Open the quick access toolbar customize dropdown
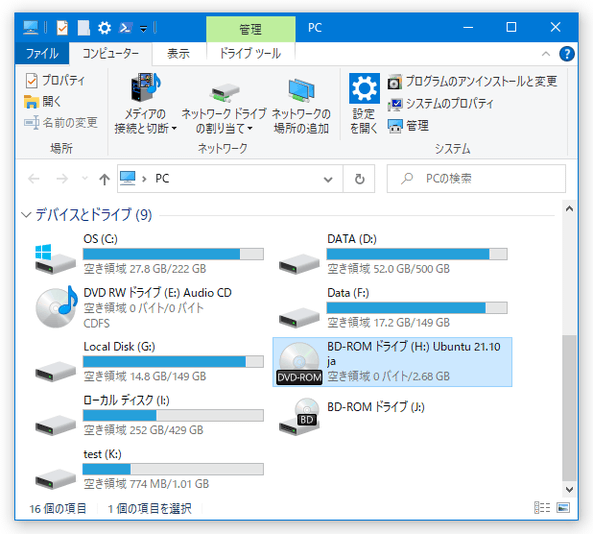The width and height of the screenshot is (593, 534). tap(143, 29)
